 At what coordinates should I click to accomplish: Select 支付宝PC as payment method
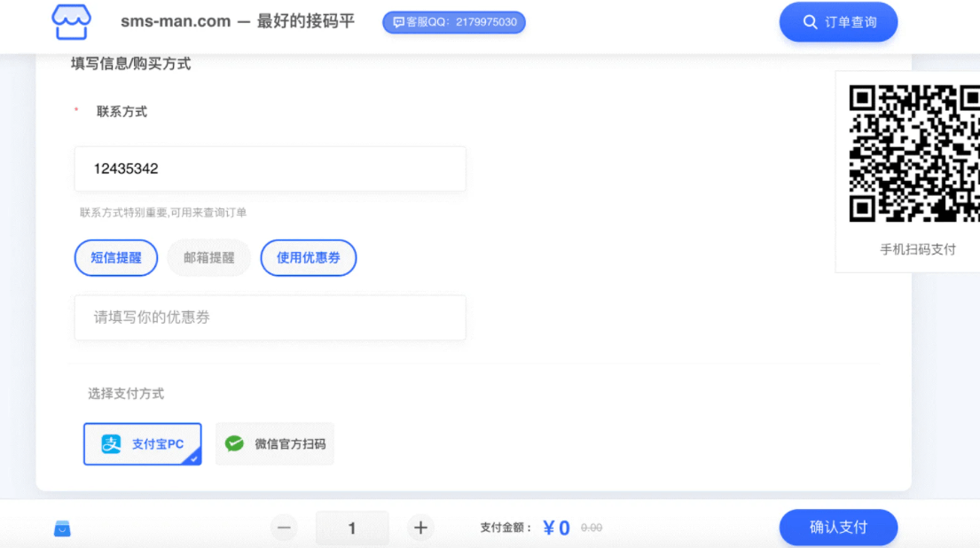143,443
